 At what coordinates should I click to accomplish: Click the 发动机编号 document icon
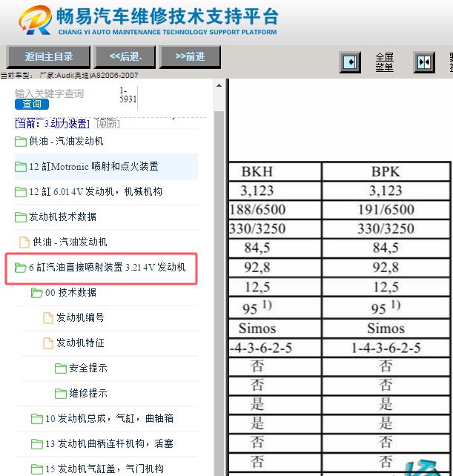click(48, 318)
